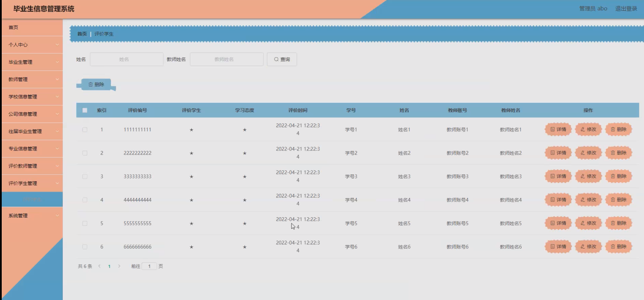Expand the 系统管理 sidebar menu
Screen dimensions: 644x300
click(x=32, y=216)
